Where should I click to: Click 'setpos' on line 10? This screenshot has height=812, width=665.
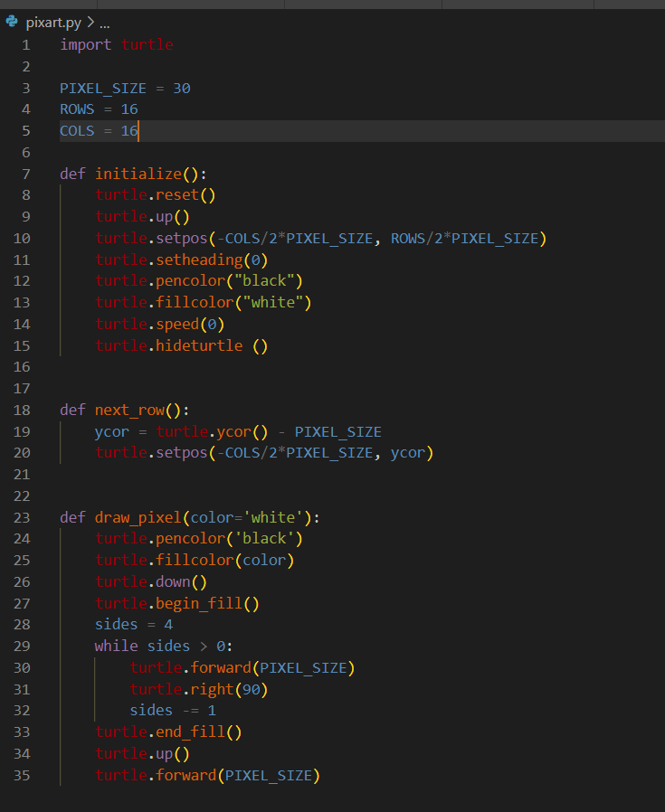point(182,238)
